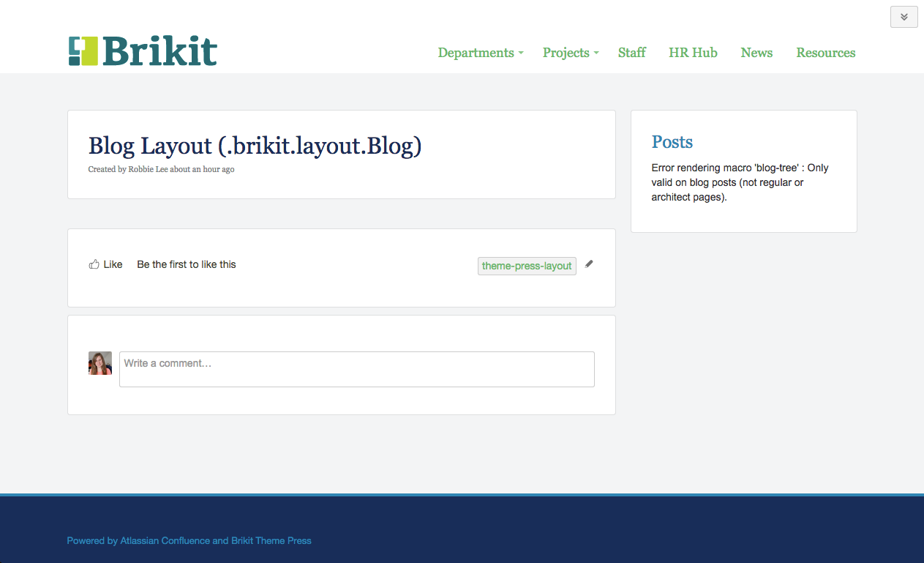Image resolution: width=924 pixels, height=563 pixels.
Task: Select the theme-press-layout label tag
Action: pos(526,266)
